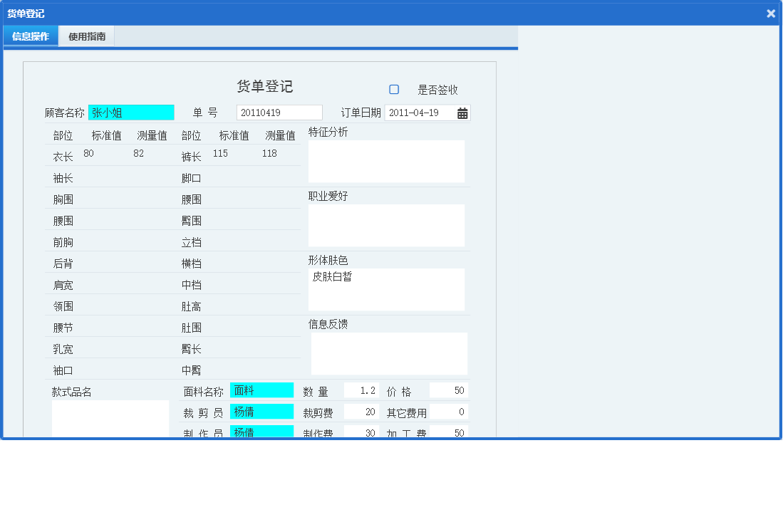Viewport: 783px width, 532px height.
Task: Click inside the 职业爱好 text area
Action: 387,225
